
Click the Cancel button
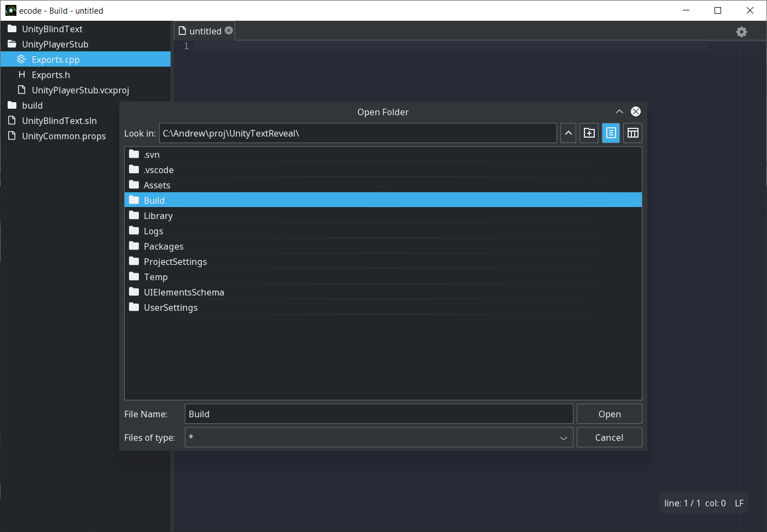click(x=609, y=437)
